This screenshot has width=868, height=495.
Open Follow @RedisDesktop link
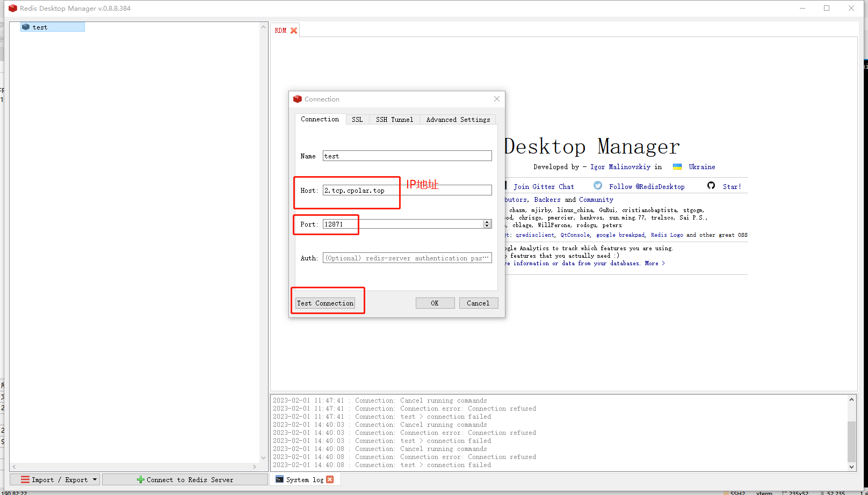point(647,187)
